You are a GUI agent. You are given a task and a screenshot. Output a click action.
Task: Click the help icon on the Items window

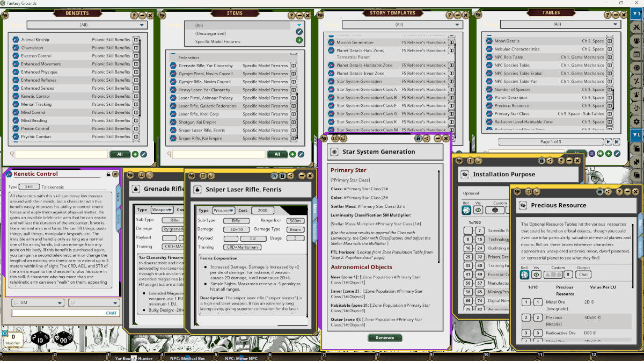pos(290,16)
